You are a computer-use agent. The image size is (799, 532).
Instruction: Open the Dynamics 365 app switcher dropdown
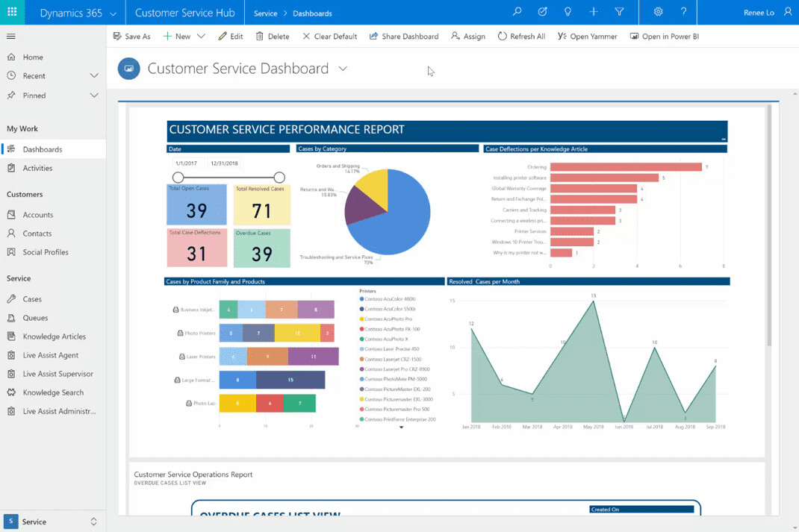click(x=113, y=13)
